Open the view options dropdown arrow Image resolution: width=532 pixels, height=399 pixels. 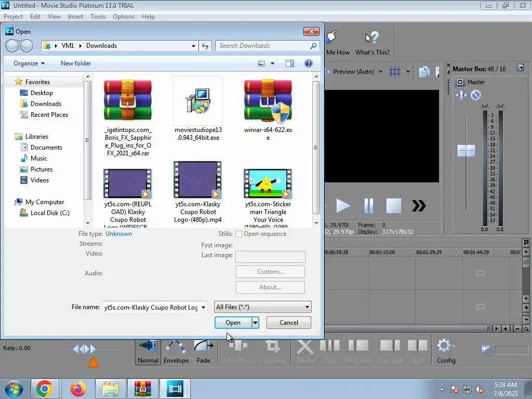pos(272,63)
